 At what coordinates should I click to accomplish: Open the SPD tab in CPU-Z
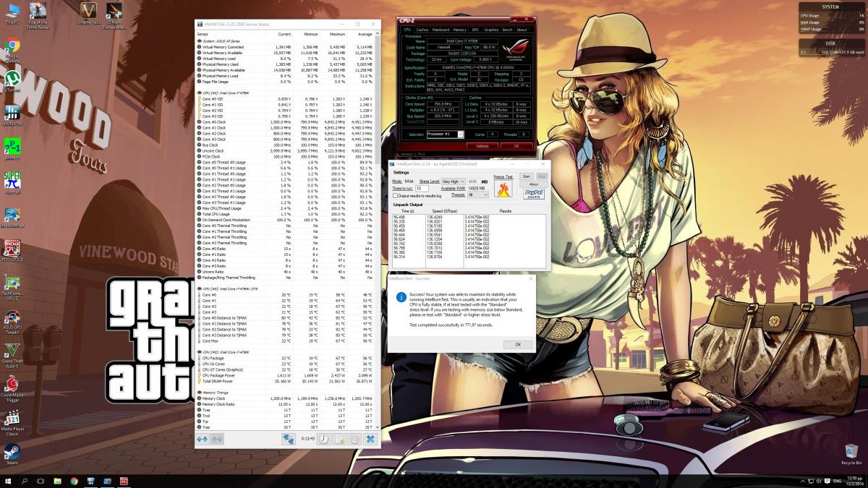point(475,30)
